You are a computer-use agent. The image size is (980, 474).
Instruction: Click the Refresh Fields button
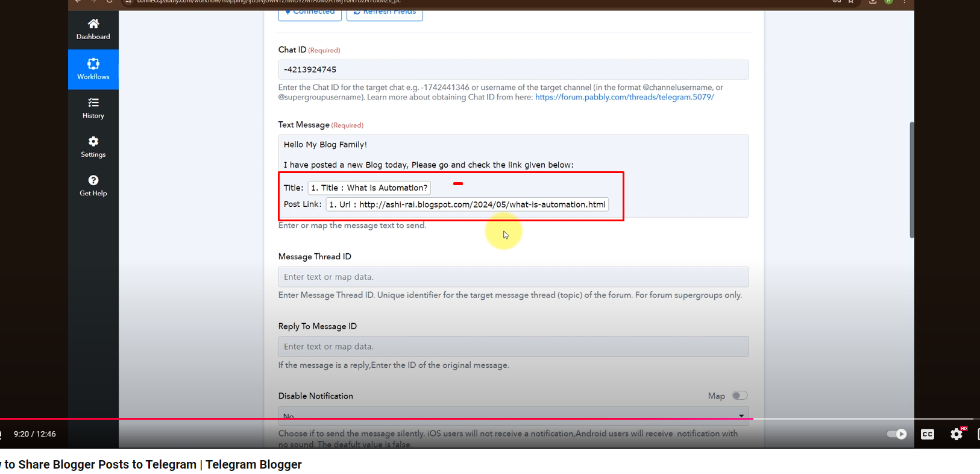(x=385, y=13)
